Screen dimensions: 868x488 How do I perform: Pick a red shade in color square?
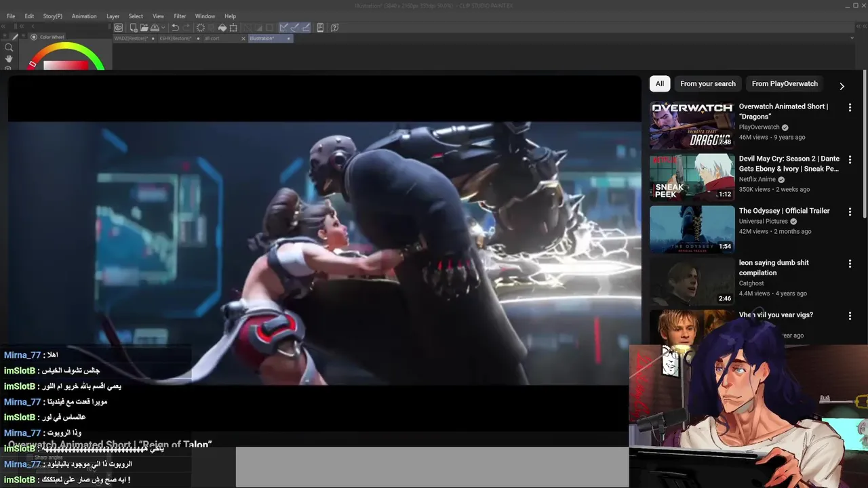pyautogui.click(x=81, y=65)
